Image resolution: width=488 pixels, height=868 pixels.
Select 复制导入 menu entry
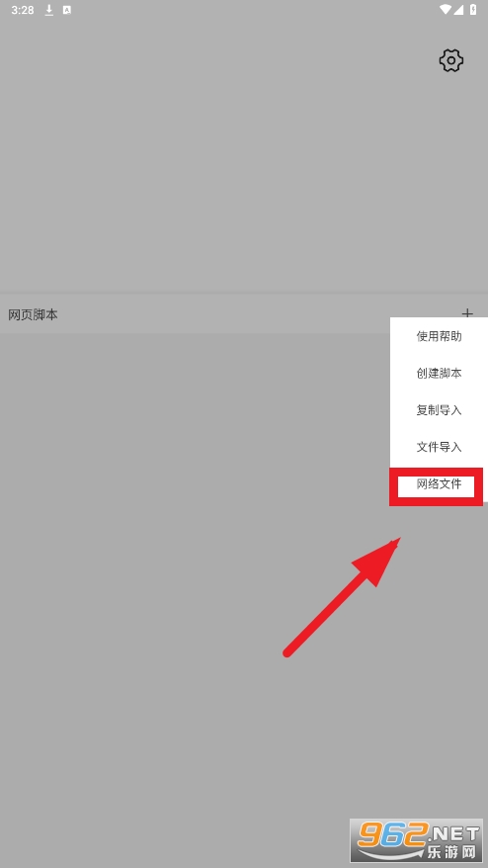pos(439,410)
